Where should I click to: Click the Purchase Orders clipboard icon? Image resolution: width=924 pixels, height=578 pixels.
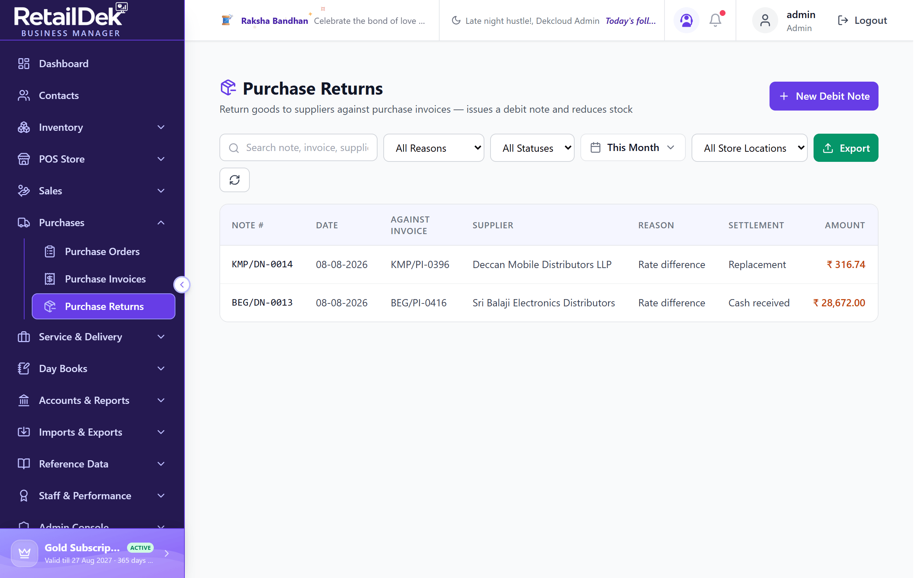(50, 251)
